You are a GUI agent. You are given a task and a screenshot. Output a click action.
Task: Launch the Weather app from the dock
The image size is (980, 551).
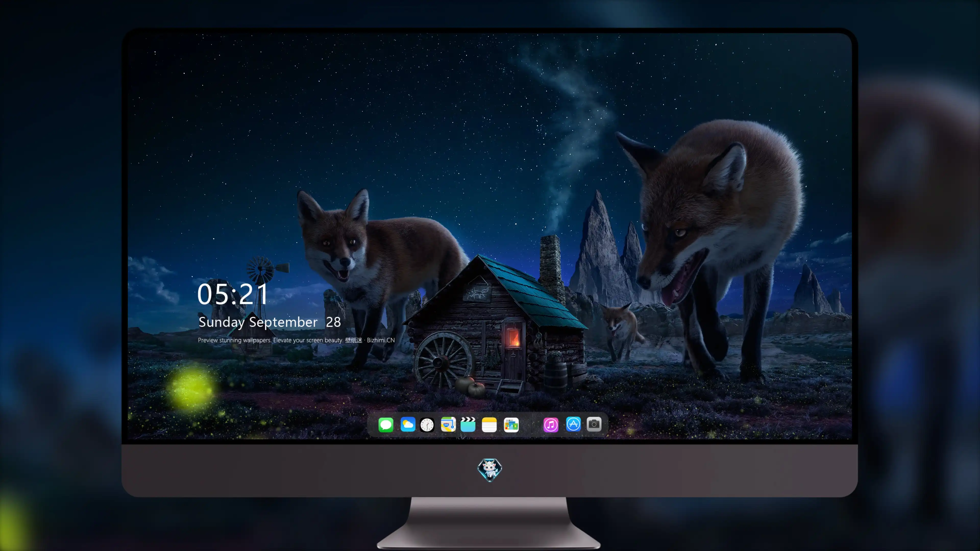tap(408, 424)
